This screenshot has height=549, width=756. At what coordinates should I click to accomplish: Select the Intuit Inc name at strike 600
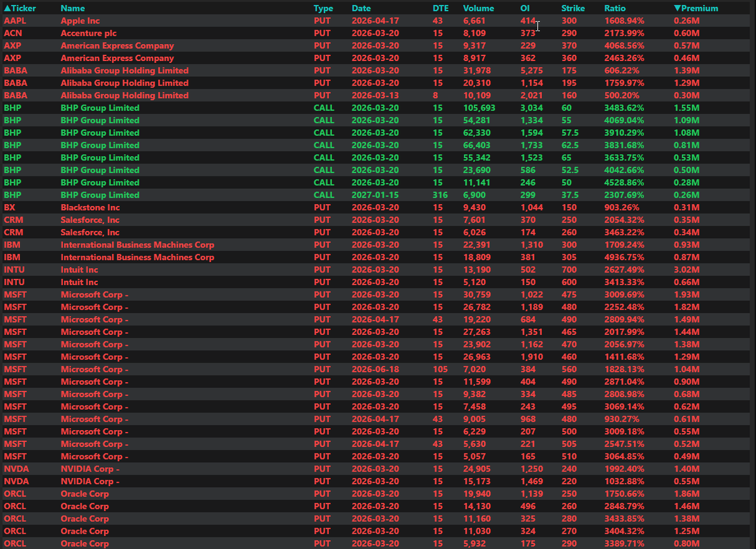pyautogui.click(x=79, y=282)
